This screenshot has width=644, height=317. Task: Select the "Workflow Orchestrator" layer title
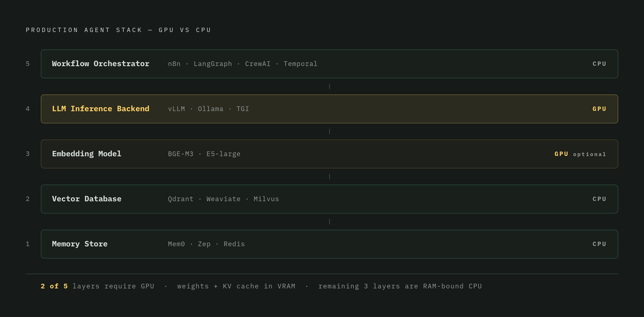pos(101,64)
